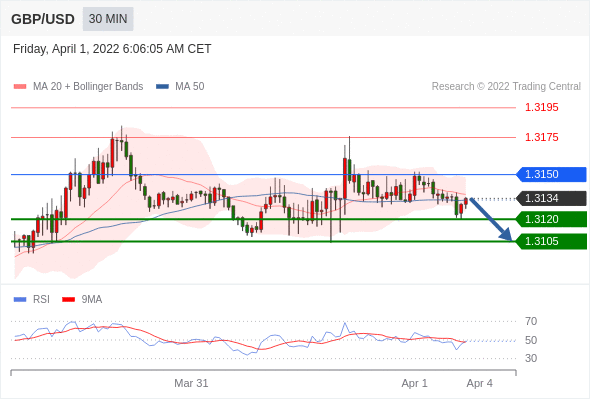Viewport: 590px width, 400px height.
Task: Click the Apr 4 date axis label
Action: [479, 383]
